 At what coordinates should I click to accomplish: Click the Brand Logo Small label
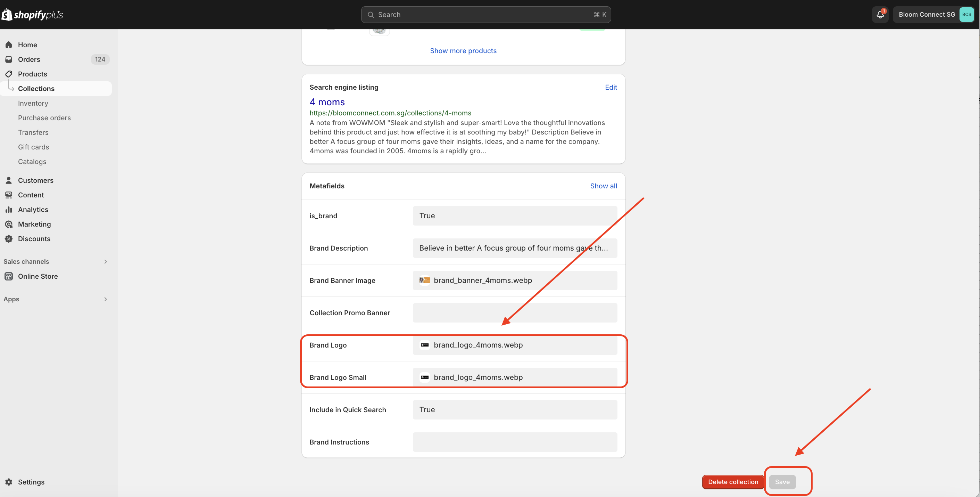(x=338, y=377)
